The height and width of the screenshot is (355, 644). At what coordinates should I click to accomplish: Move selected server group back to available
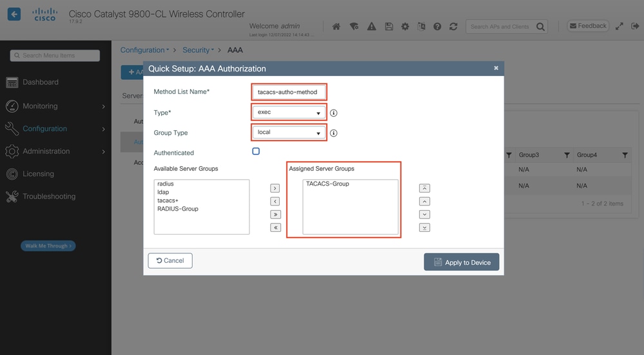coord(275,202)
